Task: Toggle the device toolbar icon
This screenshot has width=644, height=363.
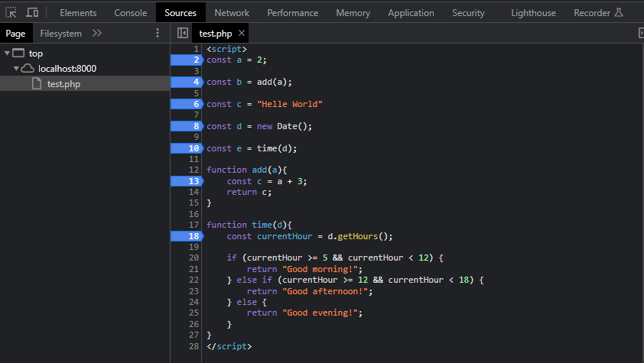Action: tap(33, 12)
